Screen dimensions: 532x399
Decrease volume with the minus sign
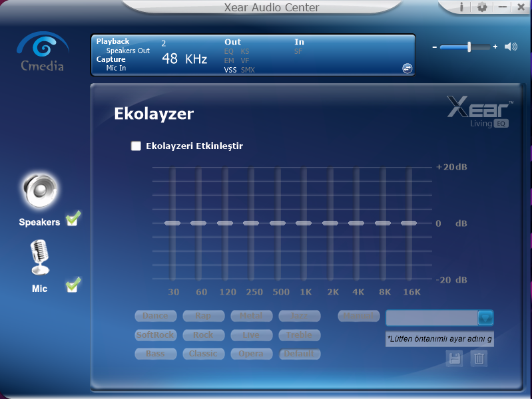coord(435,47)
